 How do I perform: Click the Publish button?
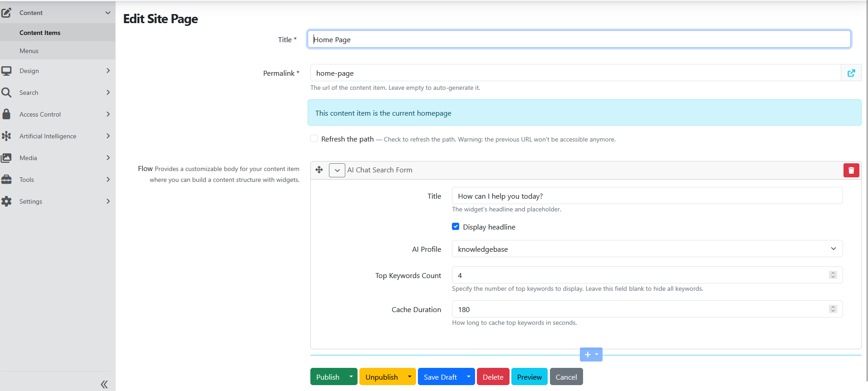[x=328, y=376]
